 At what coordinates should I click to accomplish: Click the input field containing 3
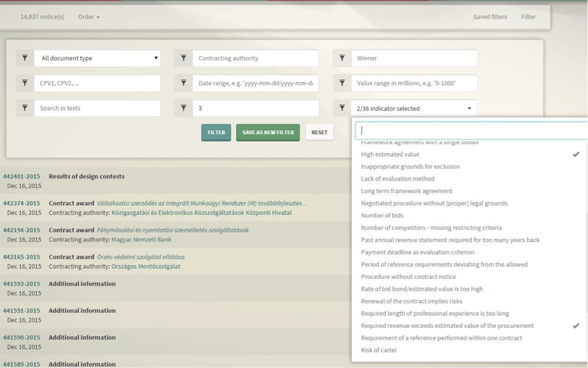pos(256,108)
